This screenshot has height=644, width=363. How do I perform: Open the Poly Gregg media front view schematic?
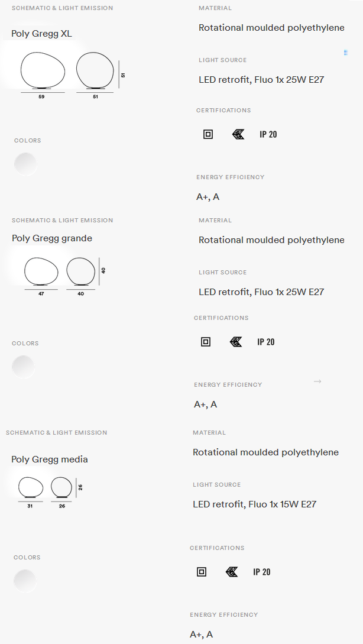pos(30,490)
